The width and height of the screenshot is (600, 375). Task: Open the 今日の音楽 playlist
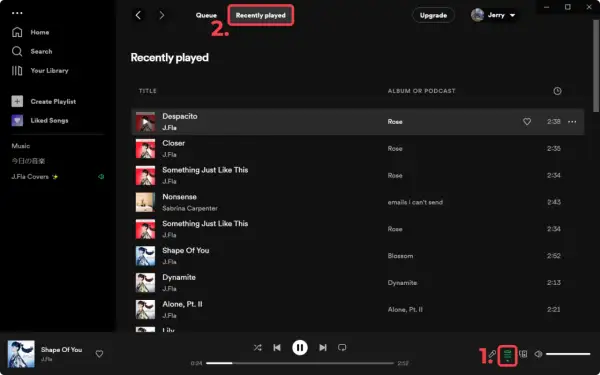28,161
